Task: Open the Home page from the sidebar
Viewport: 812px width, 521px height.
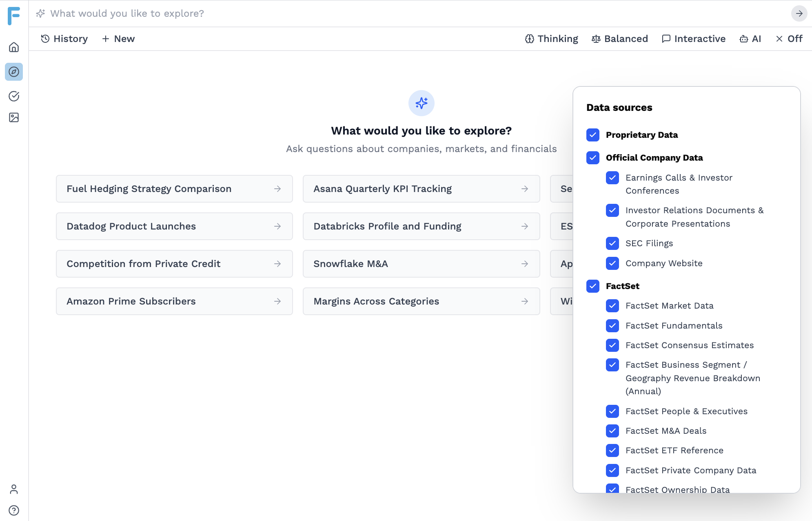Action: click(14, 47)
